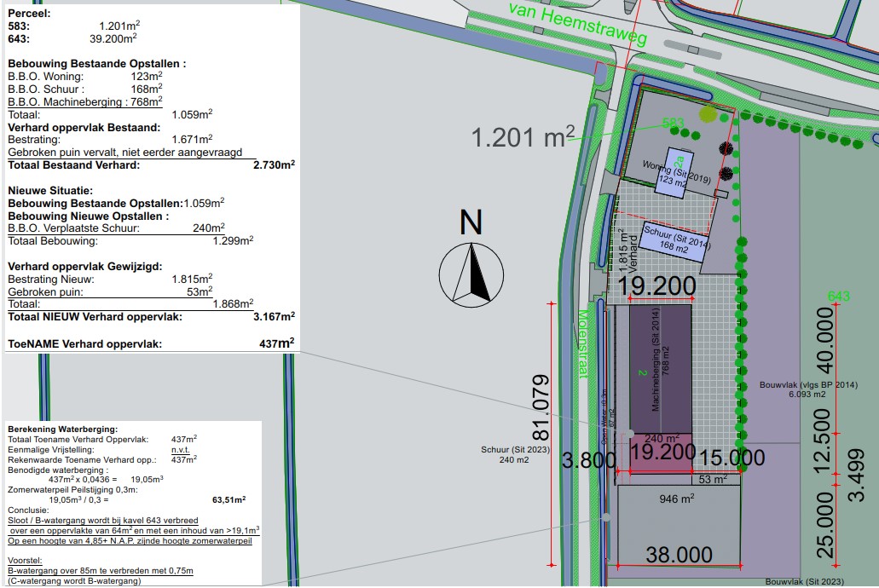Click the north arrow compass symbol
The image size is (879, 588).
(471, 274)
